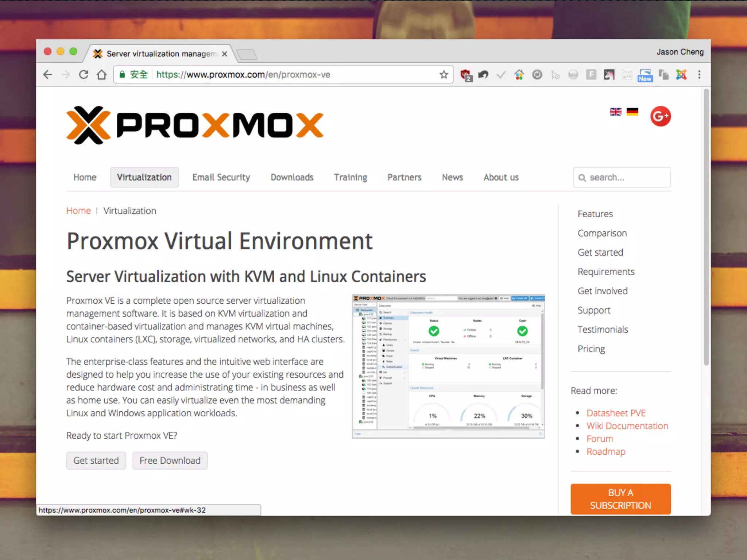Image resolution: width=747 pixels, height=560 pixels.
Task: Open the Email Security menu item
Action: 221,178
